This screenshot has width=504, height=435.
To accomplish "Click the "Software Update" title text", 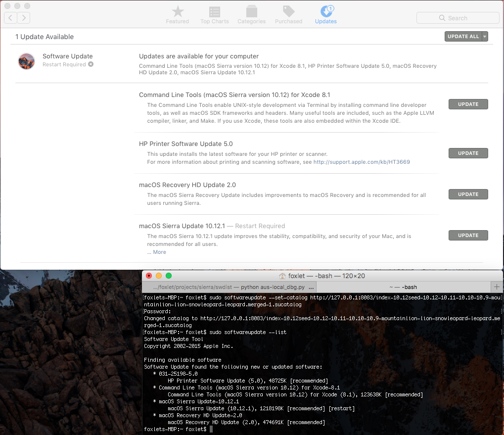I will tap(67, 56).
